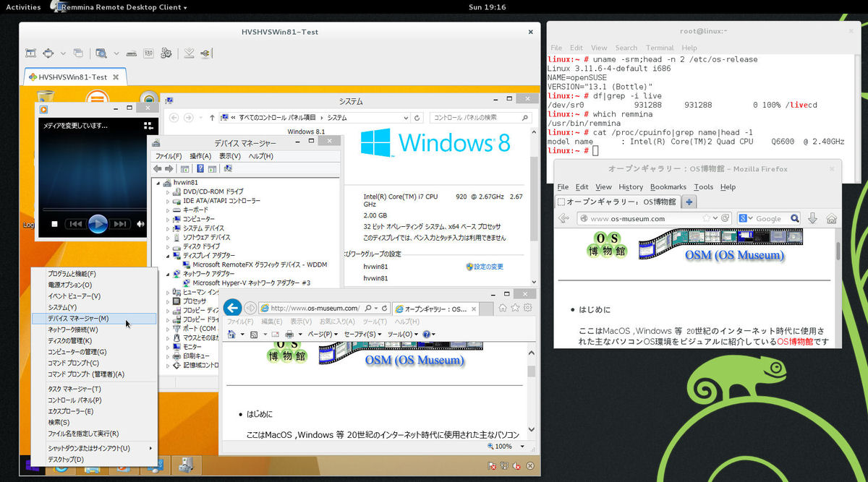Image resolution: width=868 pixels, height=482 pixels.
Task: Click up arrow in System window navigation
Action: click(x=212, y=117)
